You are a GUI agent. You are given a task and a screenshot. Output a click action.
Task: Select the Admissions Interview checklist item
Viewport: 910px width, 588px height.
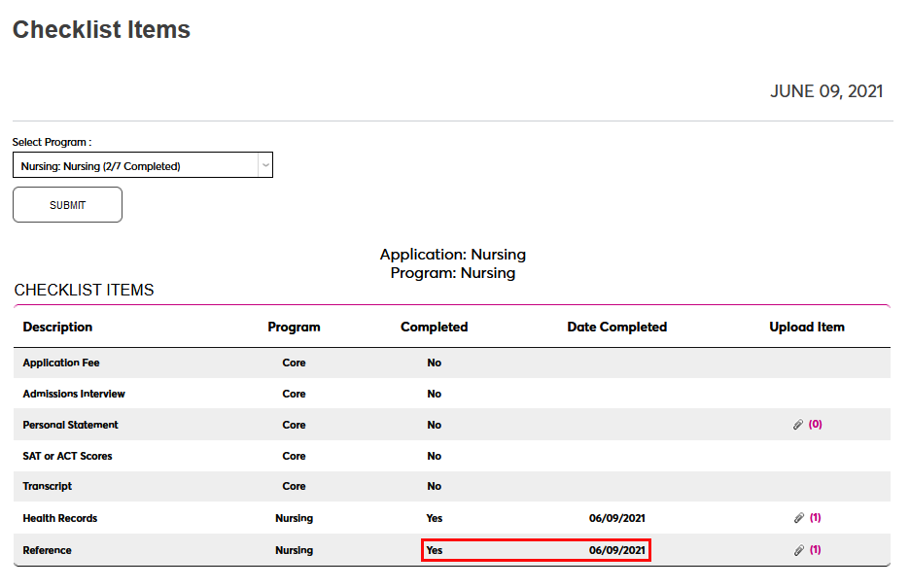pos(74,394)
